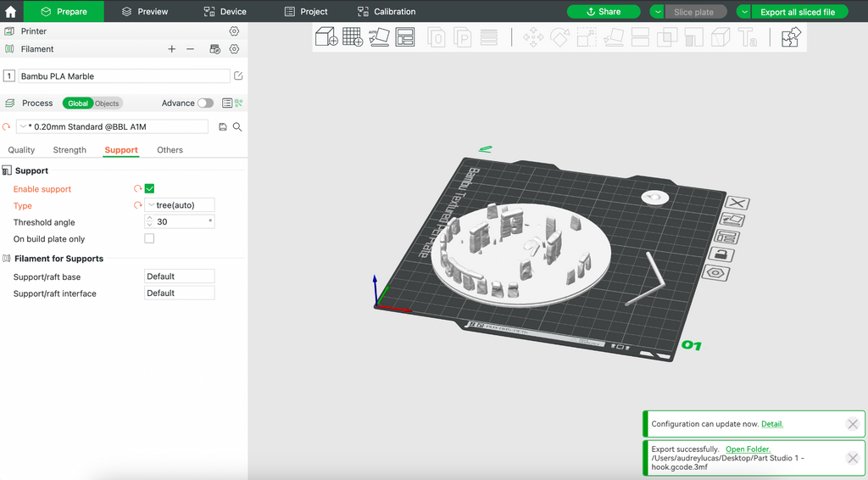868x480 pixels.
Task: Switch to the Strength tab
Action: pos(70,150)
